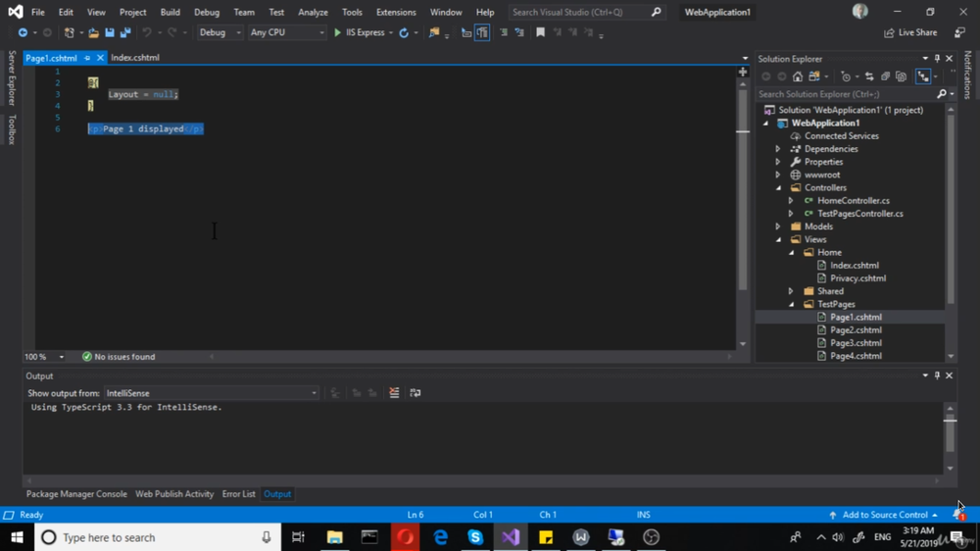The height and width of the screenshot is (551, 980).
Task: Click the Solution Explorer search magnifier icon
Action: 941,94
